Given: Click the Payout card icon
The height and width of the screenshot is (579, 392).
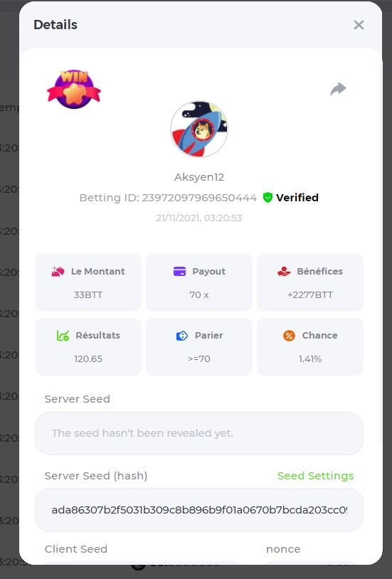Looking at the screenshot, I should pos(179,272).
